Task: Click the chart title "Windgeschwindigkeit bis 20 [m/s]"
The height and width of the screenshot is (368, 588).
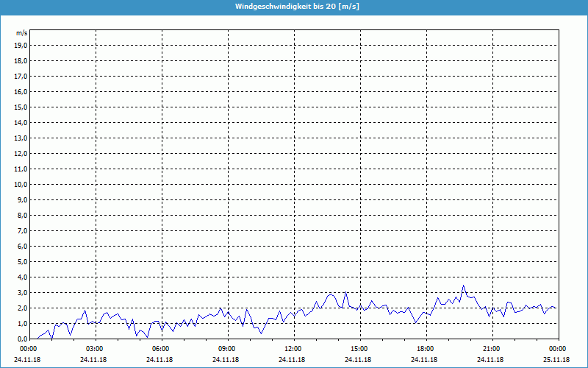Action: [x=297, y=7]
